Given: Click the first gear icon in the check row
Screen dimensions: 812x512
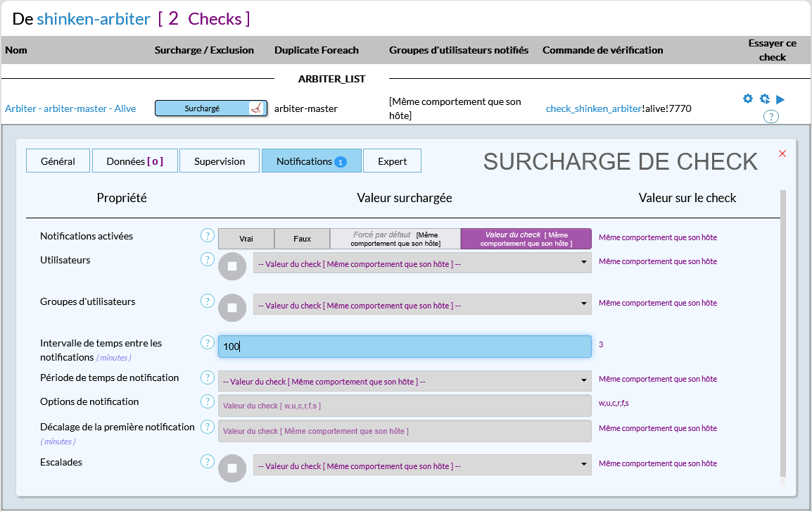Looking at the screenshot, I should tap(748, 99).
